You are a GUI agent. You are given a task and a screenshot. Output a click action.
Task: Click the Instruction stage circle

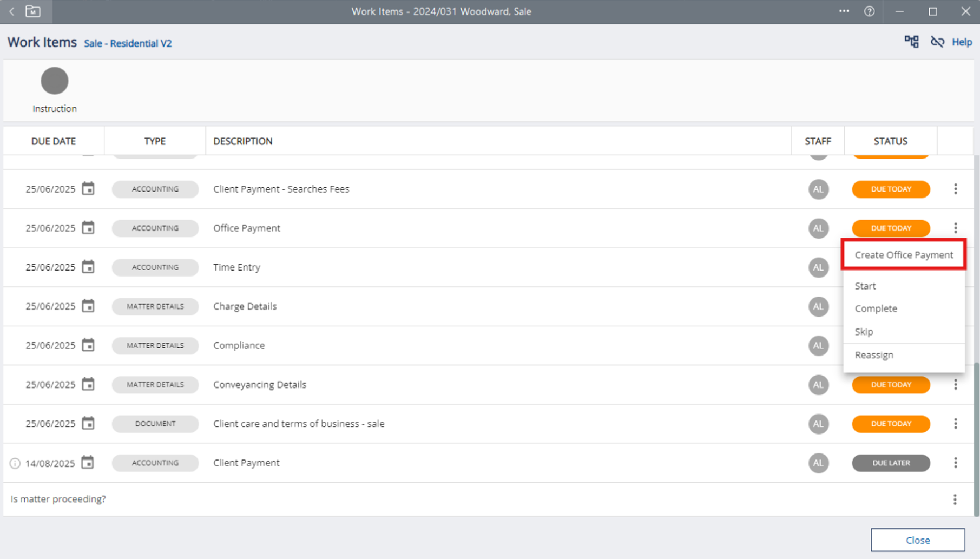pyautogui.click(x=55, y=81)
